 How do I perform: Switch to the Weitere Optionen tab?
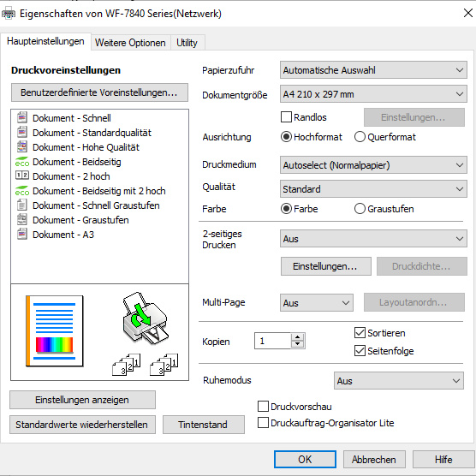(130, 43)
